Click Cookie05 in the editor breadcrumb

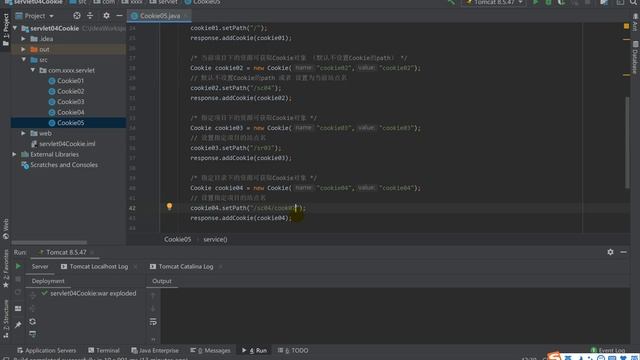pyautogui.click(x=178, y=239)
